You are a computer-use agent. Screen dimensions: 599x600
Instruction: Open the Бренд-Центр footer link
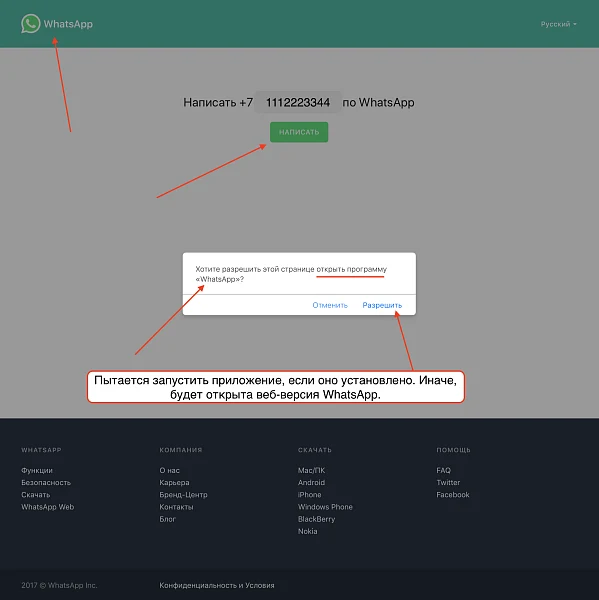pos(183,495)
